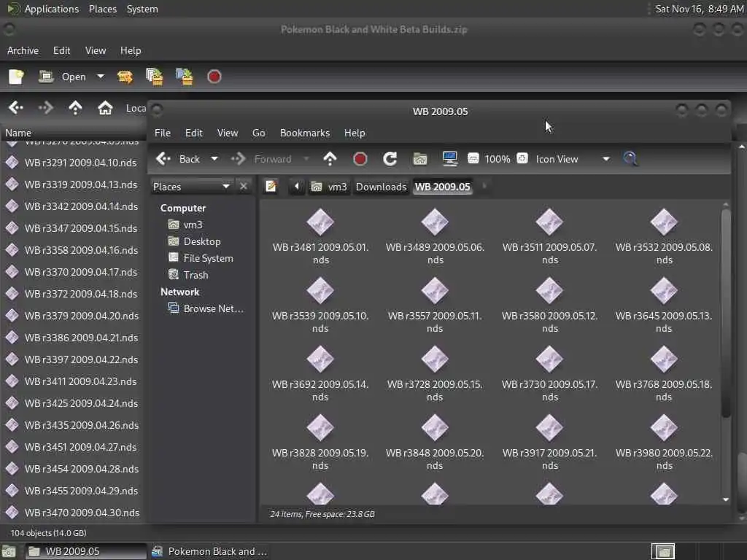Click the Home folder icon in file manager toolbar
This screenshot has width=747, height=560.
pyautogui.click(x=419, y=159)
